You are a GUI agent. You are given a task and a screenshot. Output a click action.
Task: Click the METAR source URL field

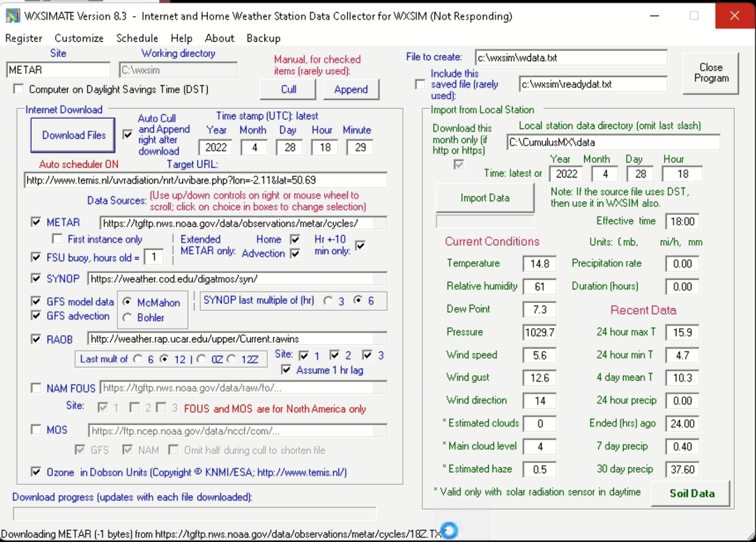click(243, 224)
